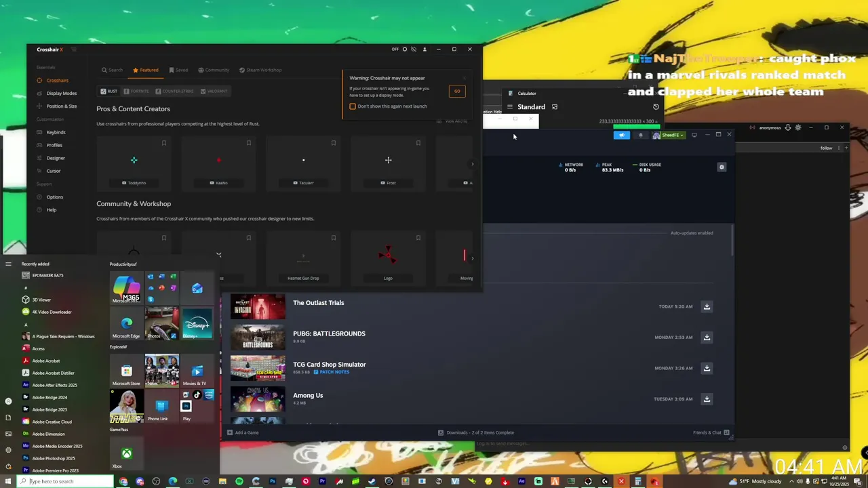Open Steam notifications bell
The height and width of the screenshot is (488, 868).
point(640,135)
